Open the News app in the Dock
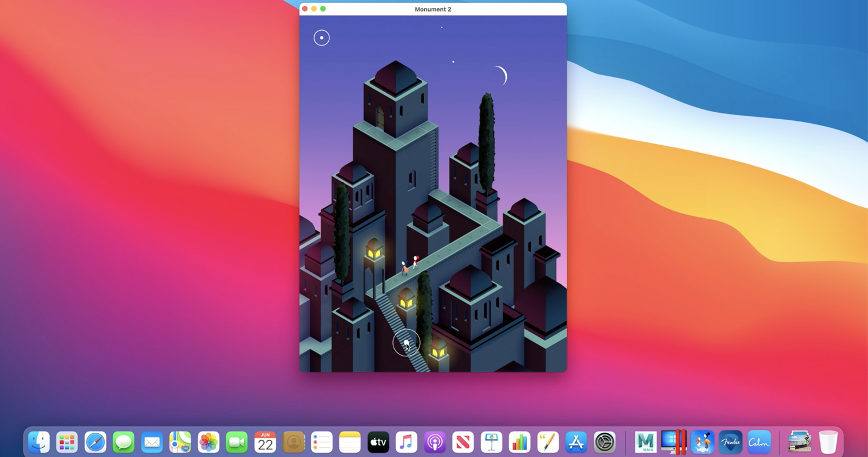The image size is (868, 457). pyautogui.click(x=464, y=443)
